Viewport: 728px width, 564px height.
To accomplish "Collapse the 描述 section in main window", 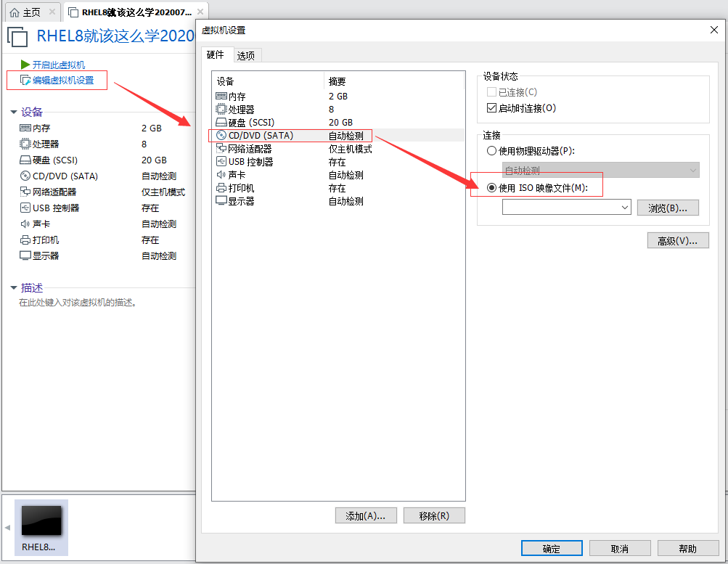I will (14, 287).
